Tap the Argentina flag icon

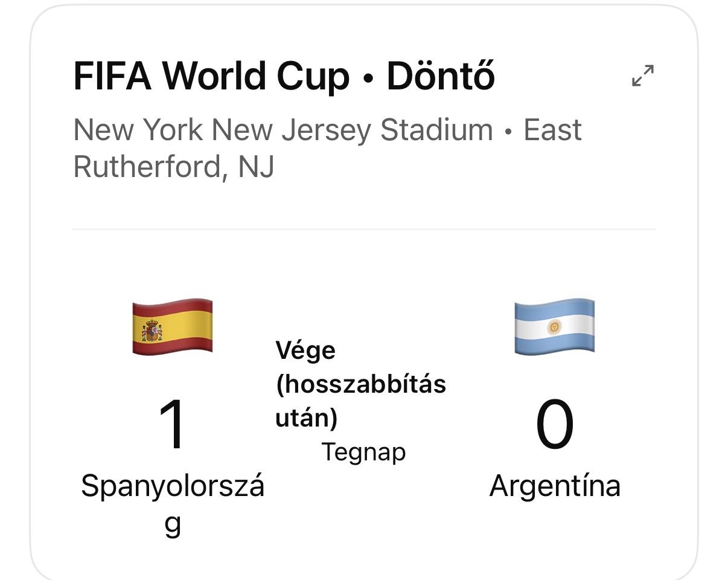554,326
